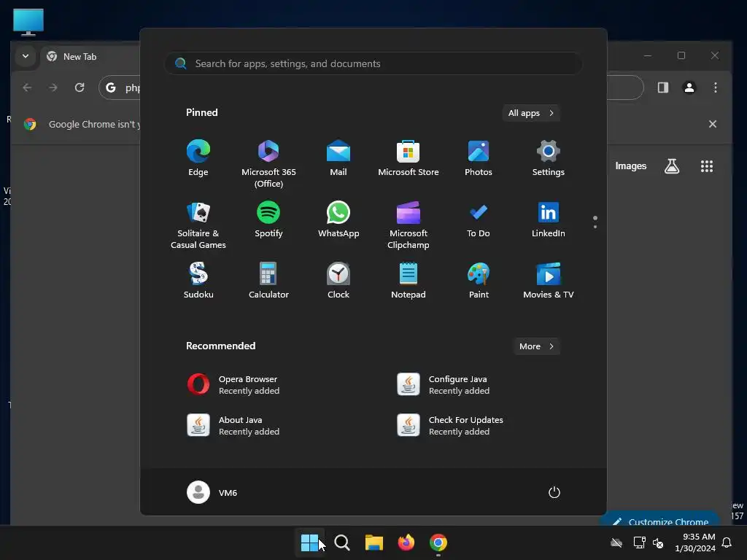The height and width of the screenshot is (560, 747).
Task: Select the New Tab tab in Chrome
Action: 90,57
